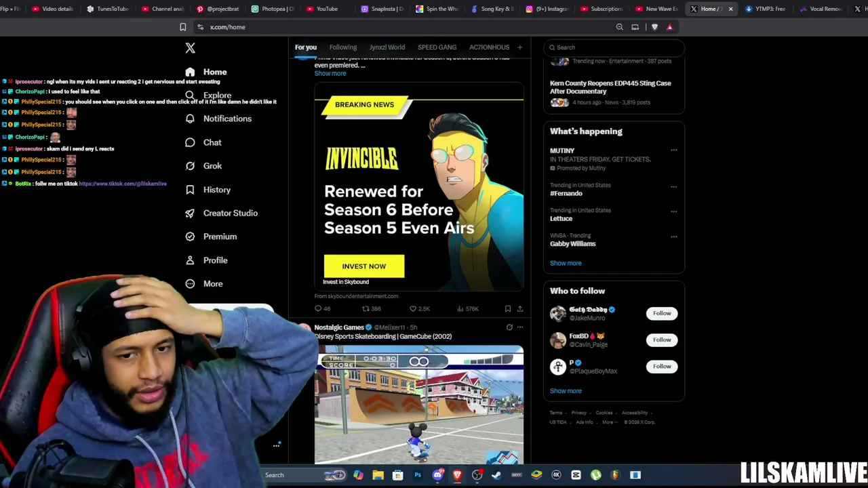Open the Nostalgic Games profile name
Viewport: 868px width, 488px height.
[x=339, y=327]
